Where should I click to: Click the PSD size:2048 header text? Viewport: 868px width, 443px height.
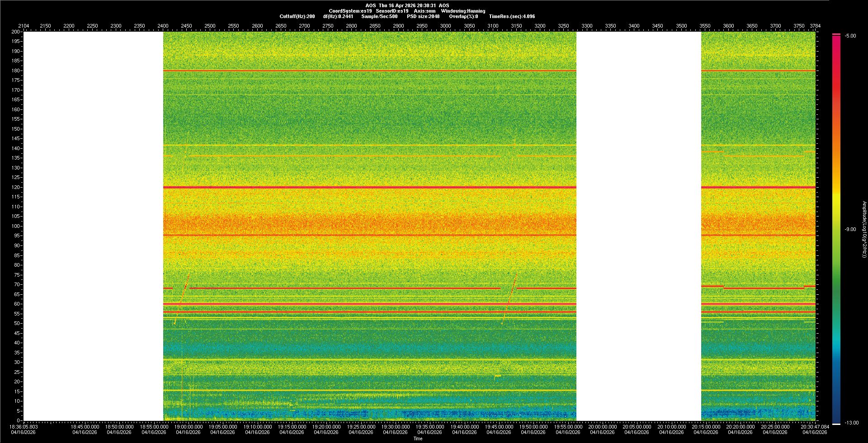click(423, 16)
